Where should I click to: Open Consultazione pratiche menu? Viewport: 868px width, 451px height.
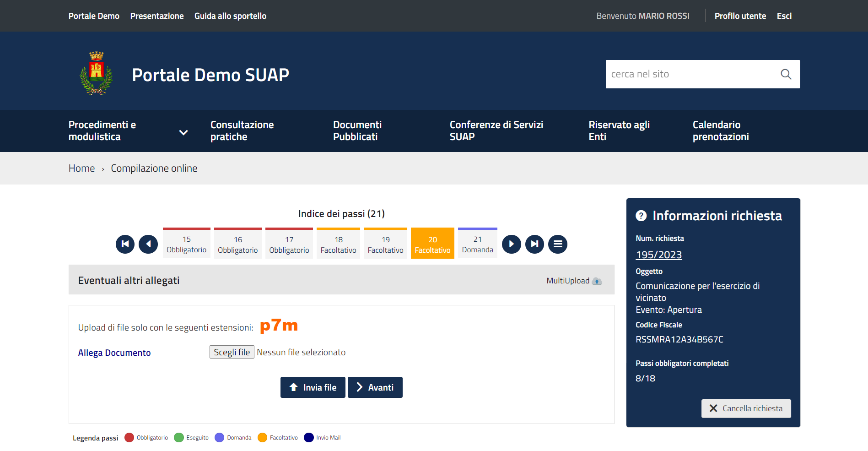point(242,131)
